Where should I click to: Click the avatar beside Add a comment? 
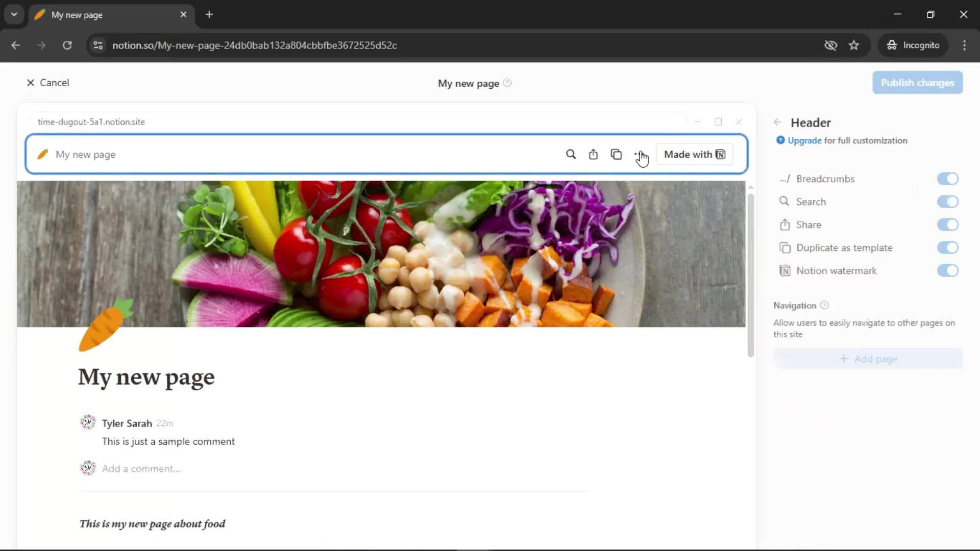[88, 468]
